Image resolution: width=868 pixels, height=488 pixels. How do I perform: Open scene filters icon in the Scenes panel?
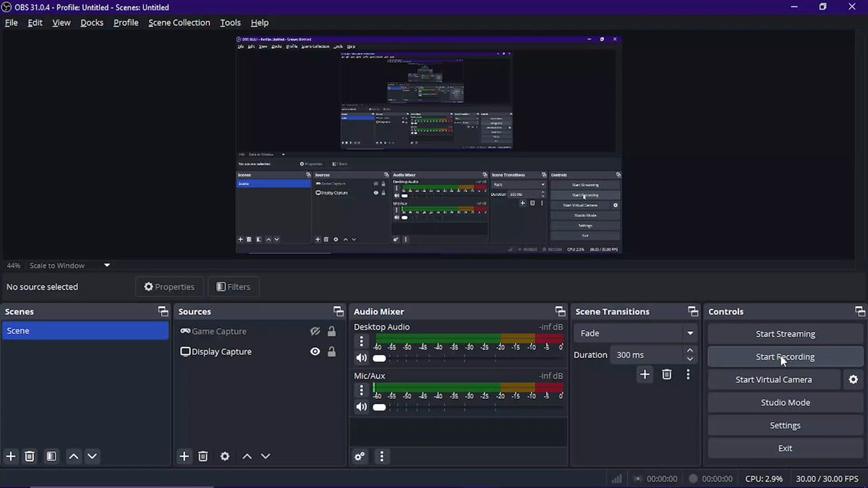pyautogui.click(x=51, y=456)
